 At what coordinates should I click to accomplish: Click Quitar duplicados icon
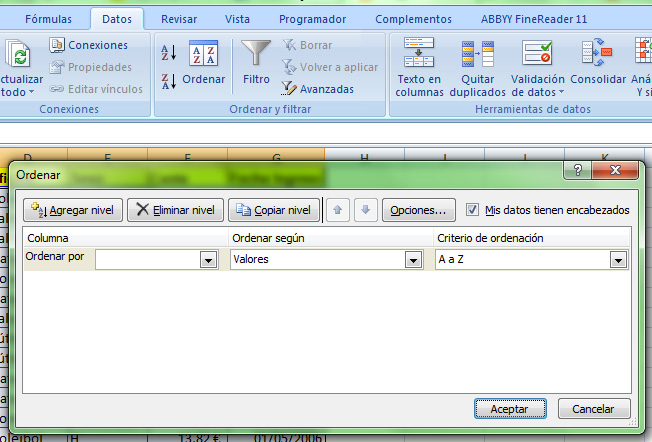pos(477,54)
